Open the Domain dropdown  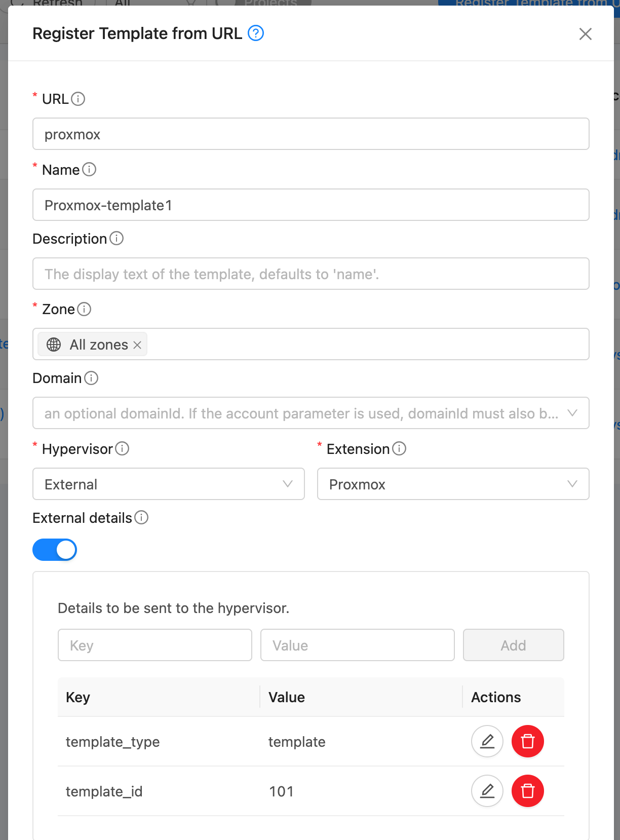coord(311,413)
